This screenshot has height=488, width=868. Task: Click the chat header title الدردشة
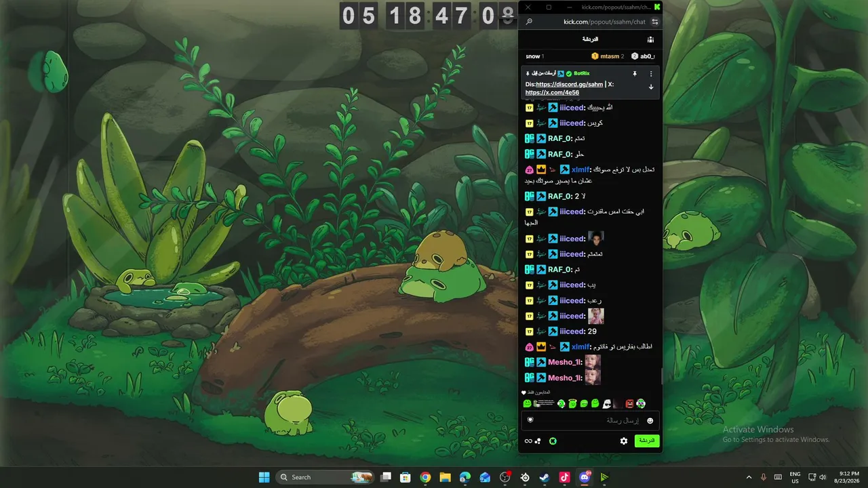[590, 39]
